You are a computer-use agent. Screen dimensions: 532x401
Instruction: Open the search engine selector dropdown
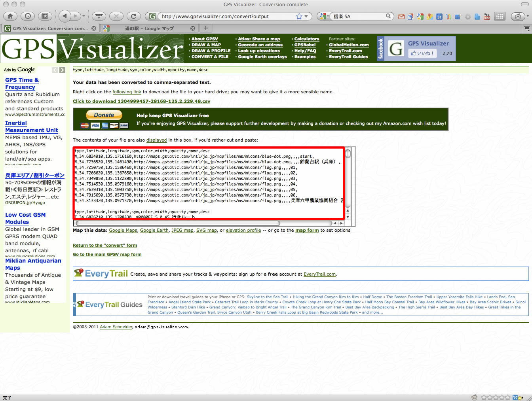tap(325, 16)
